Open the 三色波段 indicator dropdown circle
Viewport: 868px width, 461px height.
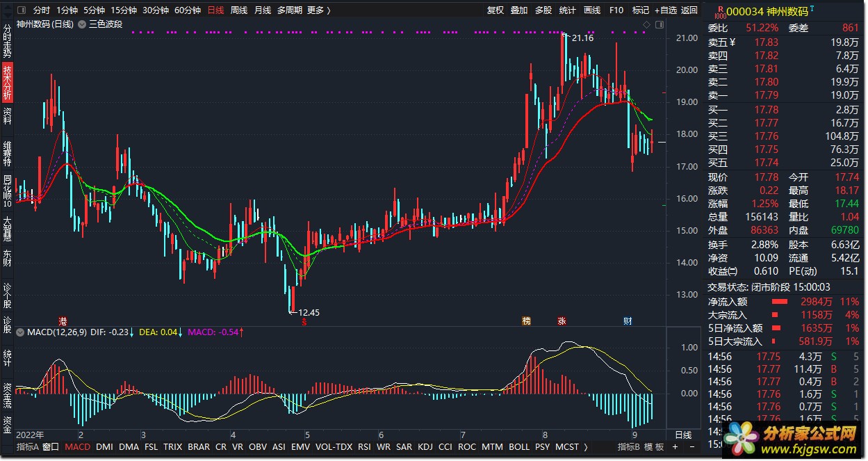(x=83, y=24)
